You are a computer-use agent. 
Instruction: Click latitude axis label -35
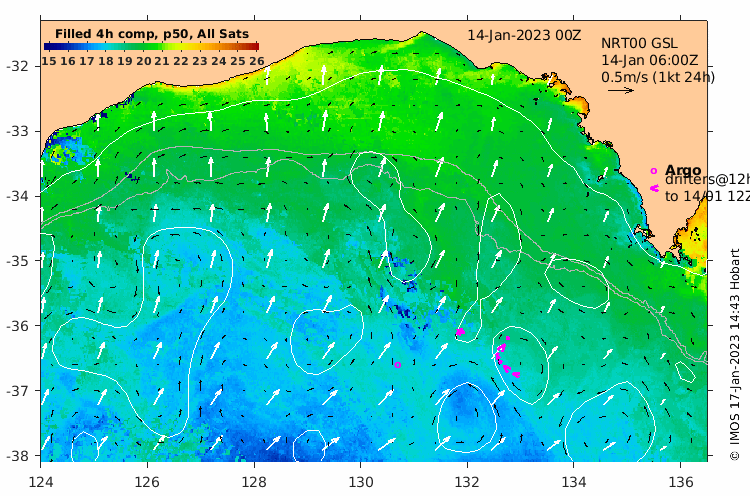[x=17, y=261]
